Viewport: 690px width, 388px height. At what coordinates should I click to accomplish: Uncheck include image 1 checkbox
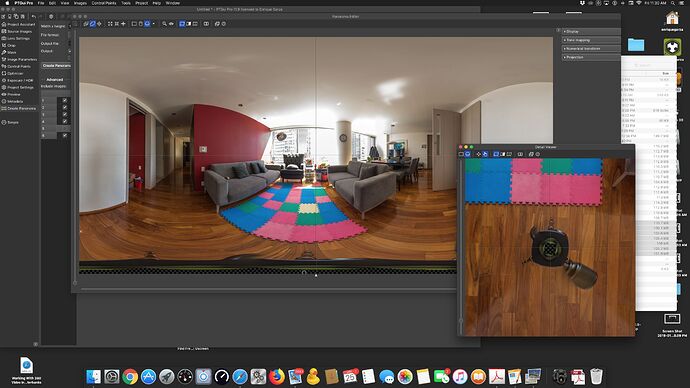(x=65, y=100)
